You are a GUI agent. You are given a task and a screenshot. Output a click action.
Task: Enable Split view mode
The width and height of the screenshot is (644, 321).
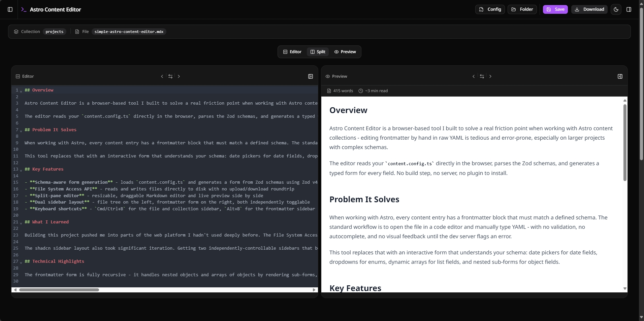tap(318, 51)
